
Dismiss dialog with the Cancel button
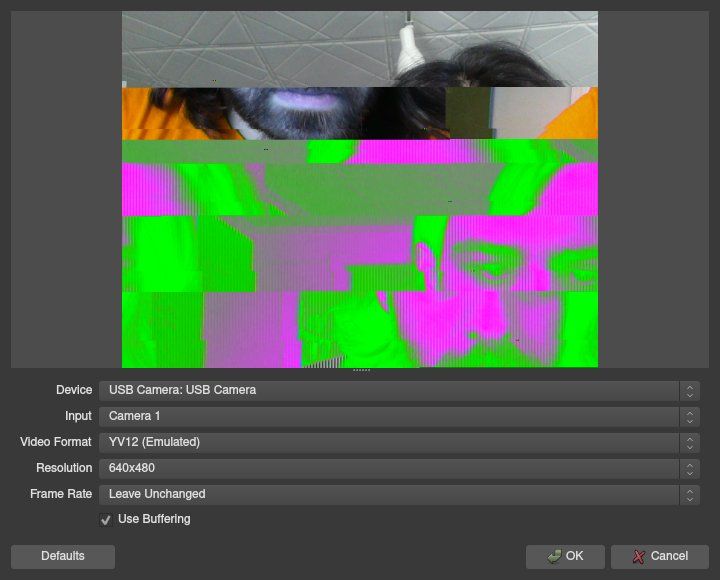pos(659,557)
